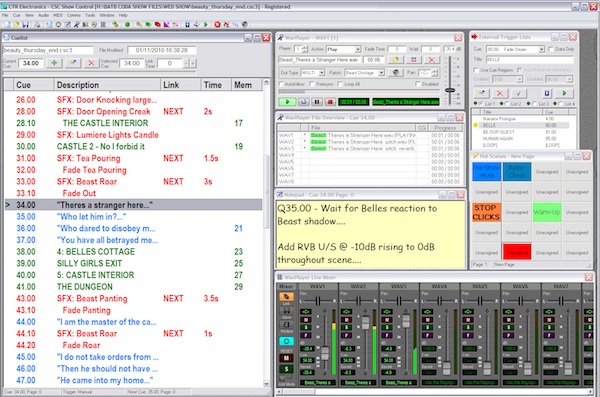
Task: Open the File menu
Action: click(x=5, y=15)
